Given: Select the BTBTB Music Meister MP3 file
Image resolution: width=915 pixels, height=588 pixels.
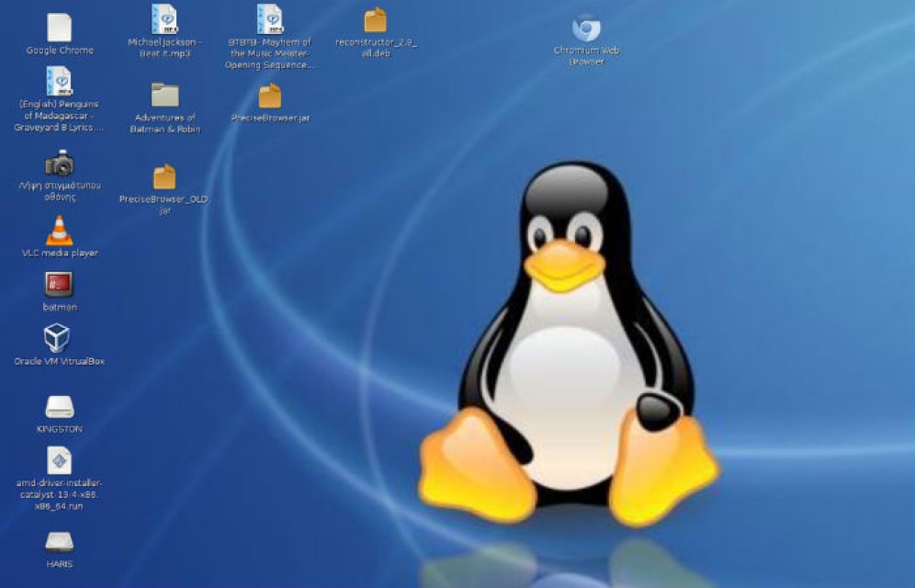Looking at the screenshot, I should (269, 20).
